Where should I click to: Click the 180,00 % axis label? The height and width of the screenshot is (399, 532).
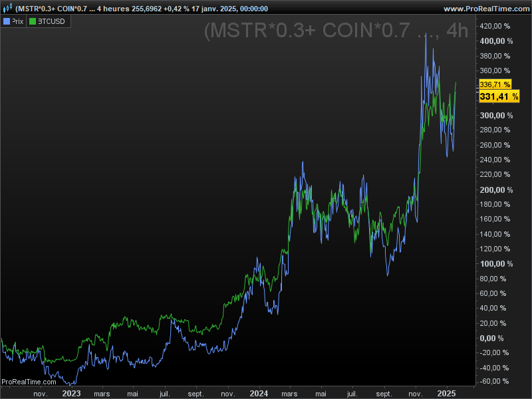point(495,204)
